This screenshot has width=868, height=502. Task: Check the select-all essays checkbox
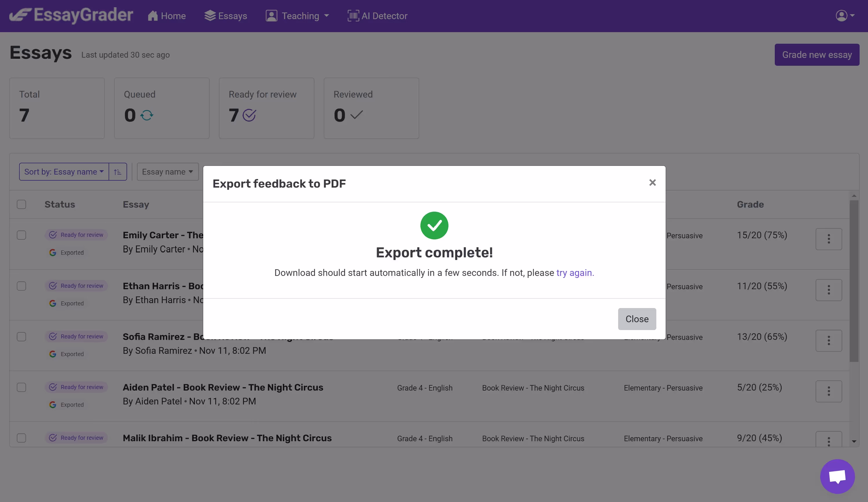pos(21,204)
